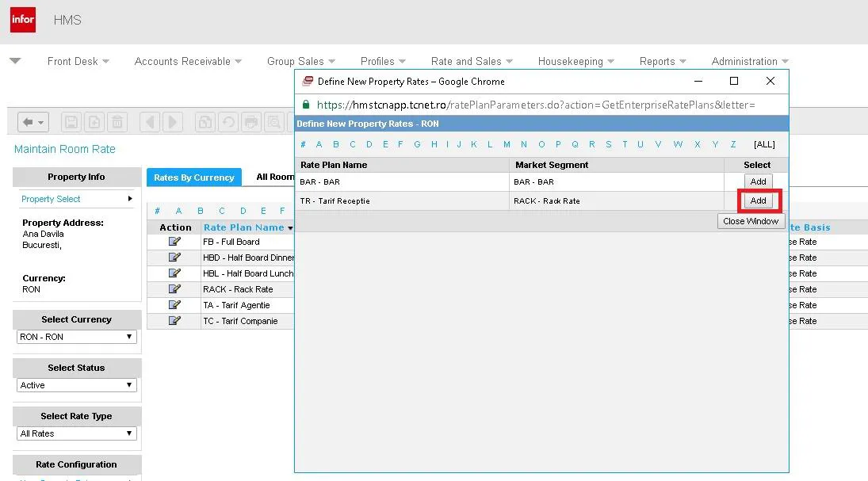868x481 pixels.
Task: Select the 'TR - Tarif Receptie' rate plan name cell
Action: (x=401, y=201)
